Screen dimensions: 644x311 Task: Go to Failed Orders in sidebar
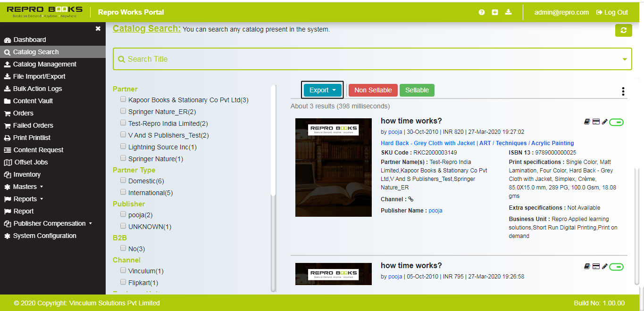point(33,125)
